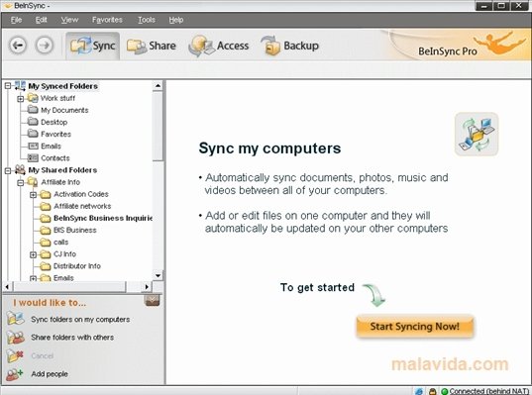Screen dimensions: 532x395
Task: Switch to the Access tab
Action: tap(219, 46)
